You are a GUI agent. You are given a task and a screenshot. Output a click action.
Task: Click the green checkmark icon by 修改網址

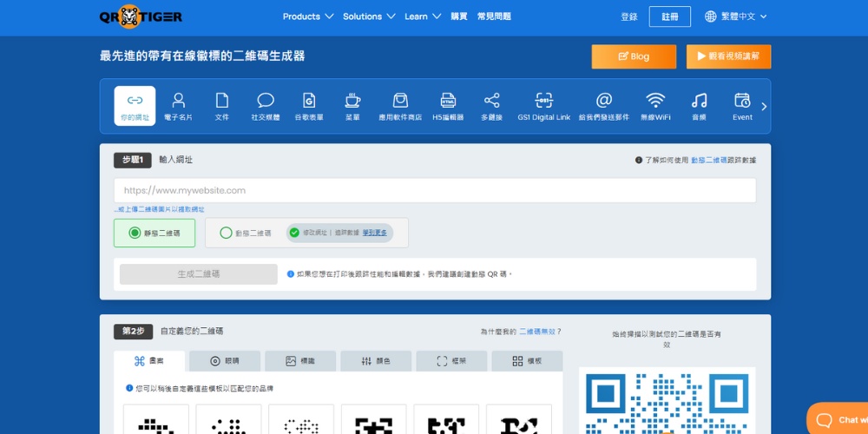(294, 233)
